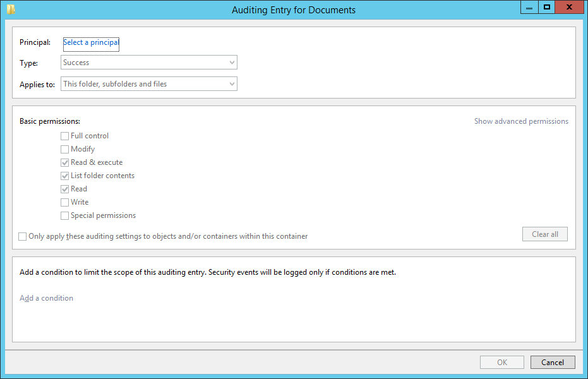Screen dimensions: 588x379
Task: Open the Type dropdown showing Success
Action: (149, 63)
